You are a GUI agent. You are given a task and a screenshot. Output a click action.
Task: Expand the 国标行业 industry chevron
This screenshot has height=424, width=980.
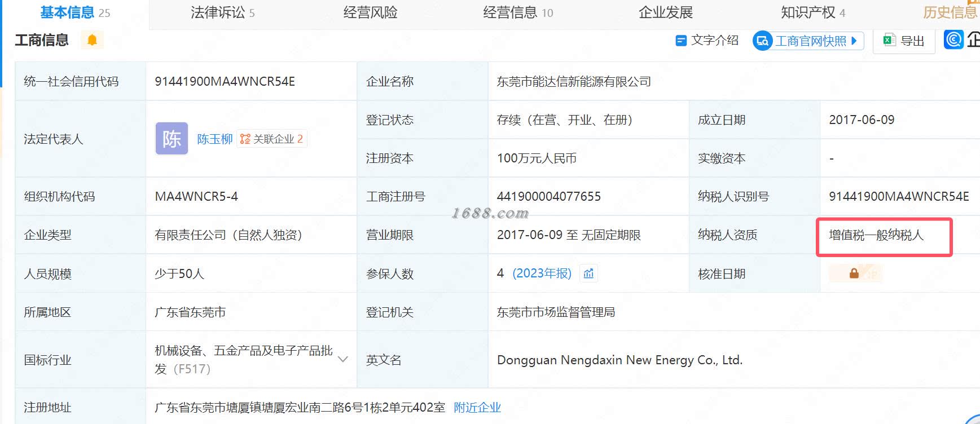(342, 359)
